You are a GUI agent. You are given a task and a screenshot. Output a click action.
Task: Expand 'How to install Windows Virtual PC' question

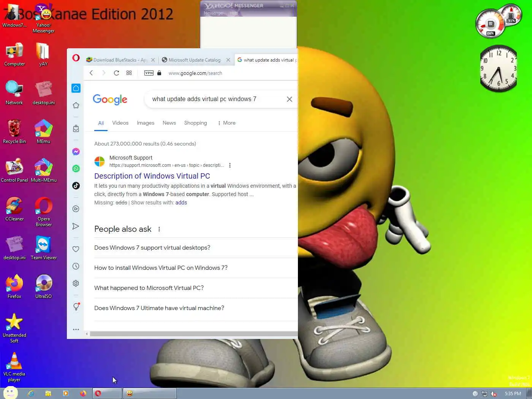pos(196,268)
